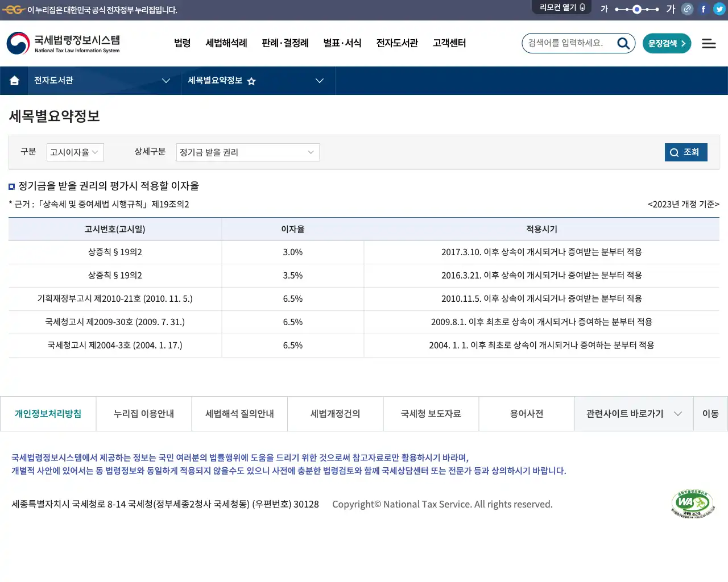Open the hamburger menu icon
The image size is (728, 582).
tap(709, 43)
